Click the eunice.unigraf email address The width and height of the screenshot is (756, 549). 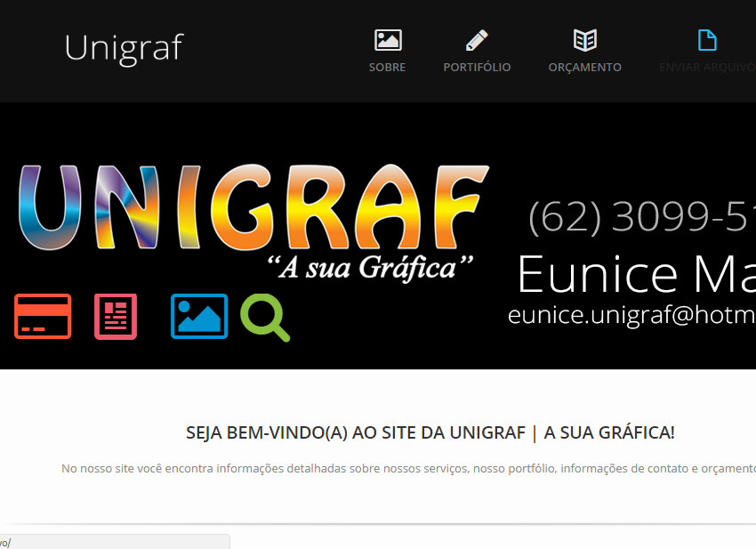point(631,315)
